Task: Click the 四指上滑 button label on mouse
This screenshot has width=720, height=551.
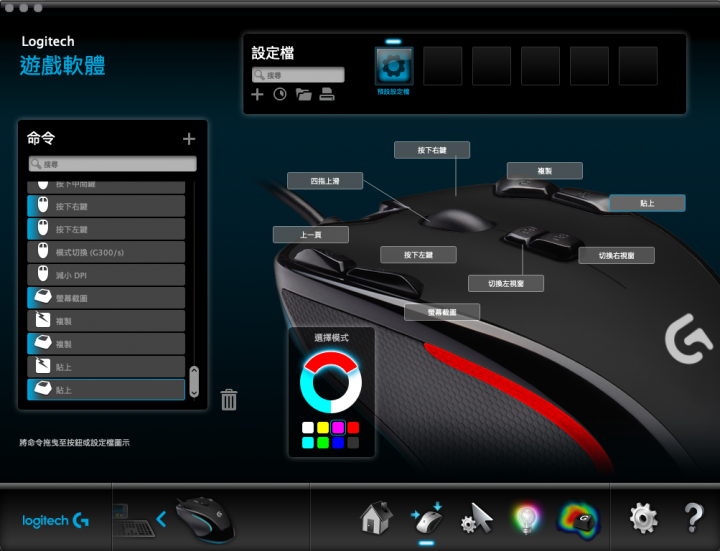Action: (x=325, y=181)
